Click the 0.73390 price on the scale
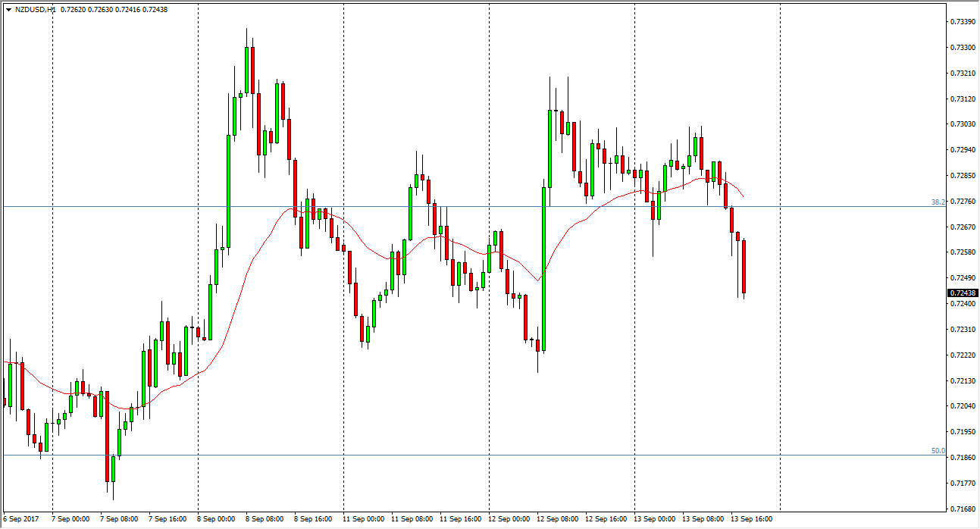Viewport: 980px width, 529px height. [x=963, y=22]
